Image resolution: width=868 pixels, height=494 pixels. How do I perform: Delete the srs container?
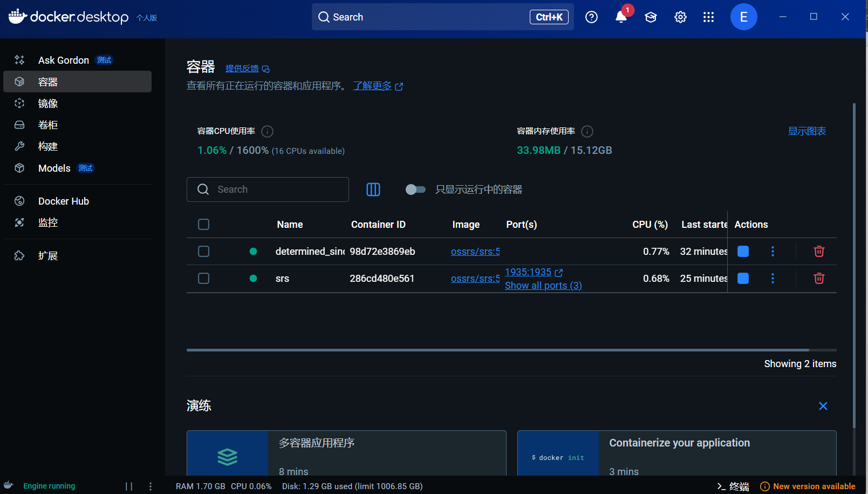819,278
